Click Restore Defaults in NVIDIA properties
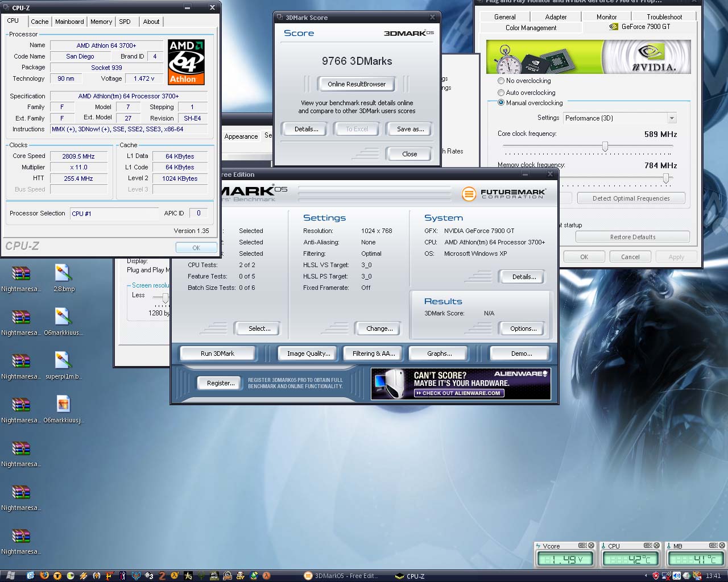 pos(632,237)
